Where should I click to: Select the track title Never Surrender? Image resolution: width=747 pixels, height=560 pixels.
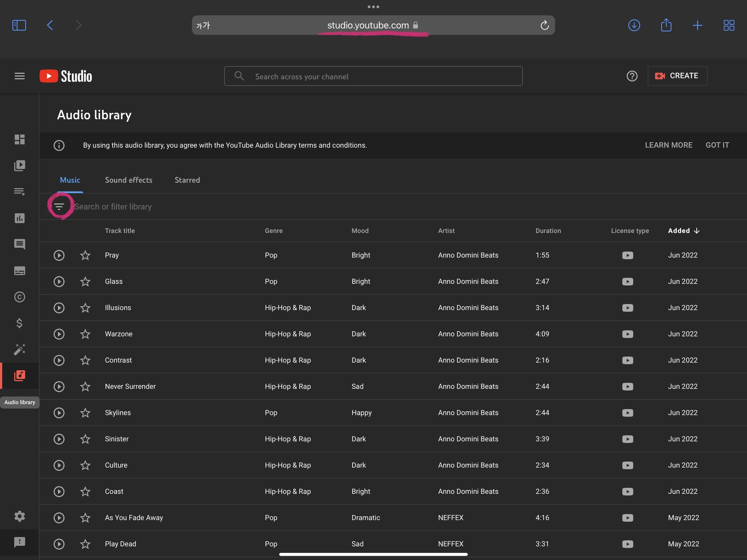[x=130, y=386]
